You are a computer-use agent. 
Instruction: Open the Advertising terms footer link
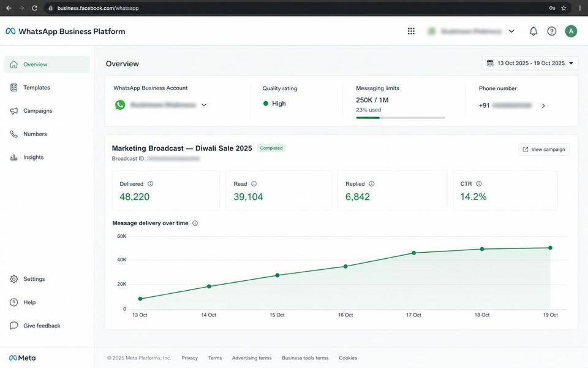pyautogui.click(x=252, y=358)
